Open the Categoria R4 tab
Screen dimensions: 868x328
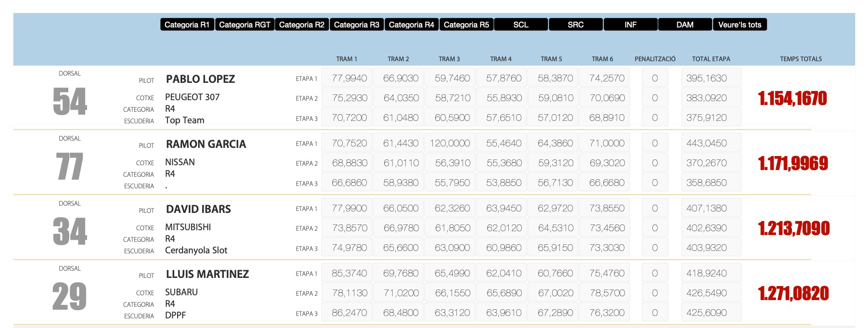click(x=412, y=25)
